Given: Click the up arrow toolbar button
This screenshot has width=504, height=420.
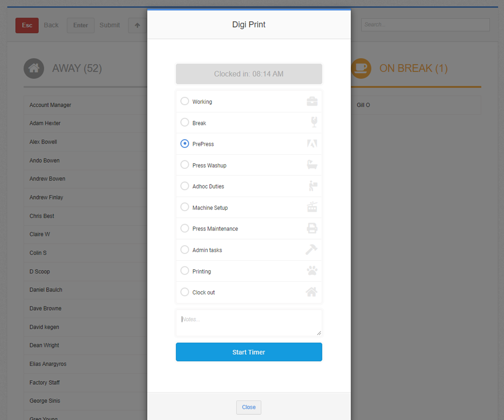Looking at the screenshot, I should [x=137, y=25].
